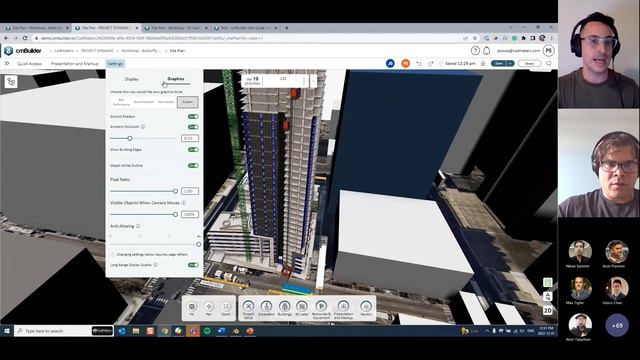The image size is (640, 360).
Task: Reload the browser page
Action: [25, 38]
